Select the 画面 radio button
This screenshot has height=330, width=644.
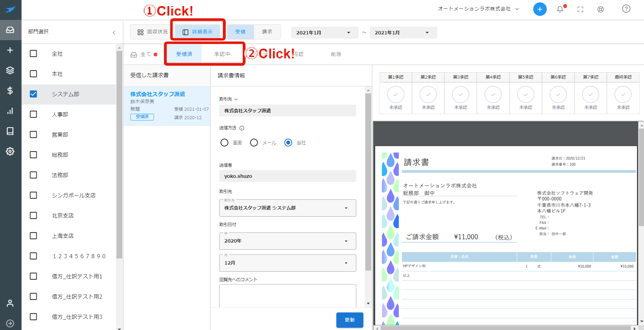[224, 143]
